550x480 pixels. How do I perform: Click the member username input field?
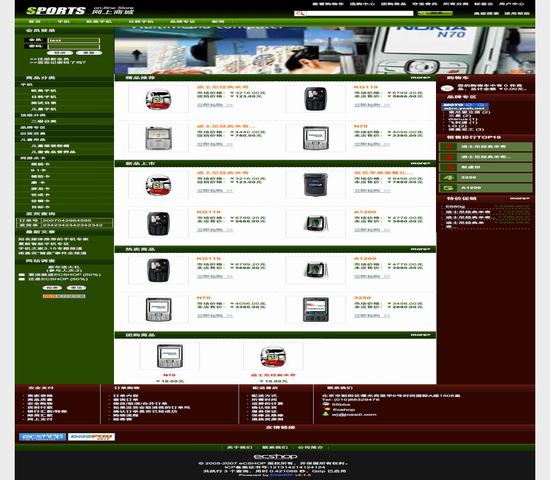click(x=74, y=40)
